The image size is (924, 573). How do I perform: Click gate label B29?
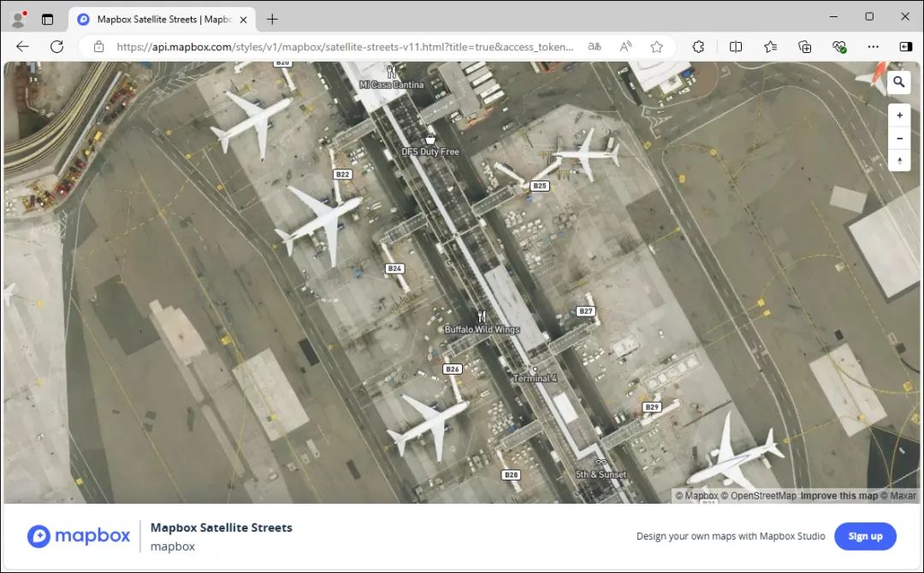coord(652,407)
